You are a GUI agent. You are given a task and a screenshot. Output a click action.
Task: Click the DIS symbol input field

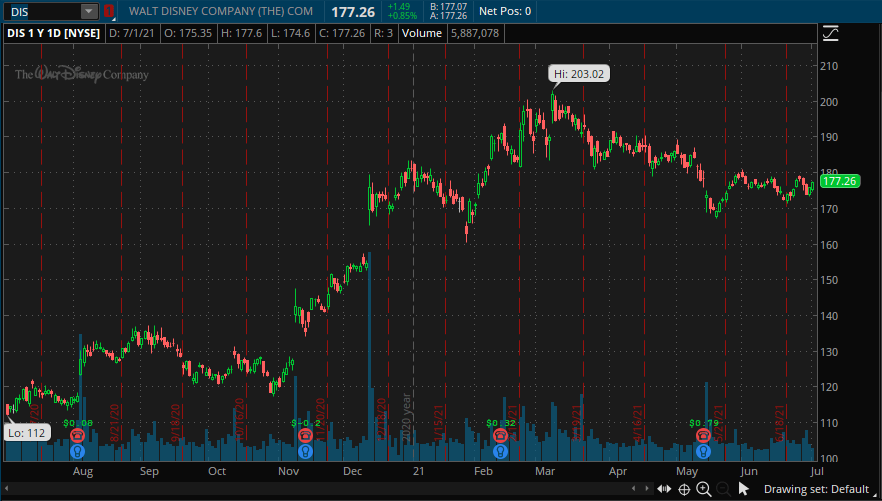click(x=44, y=11)
